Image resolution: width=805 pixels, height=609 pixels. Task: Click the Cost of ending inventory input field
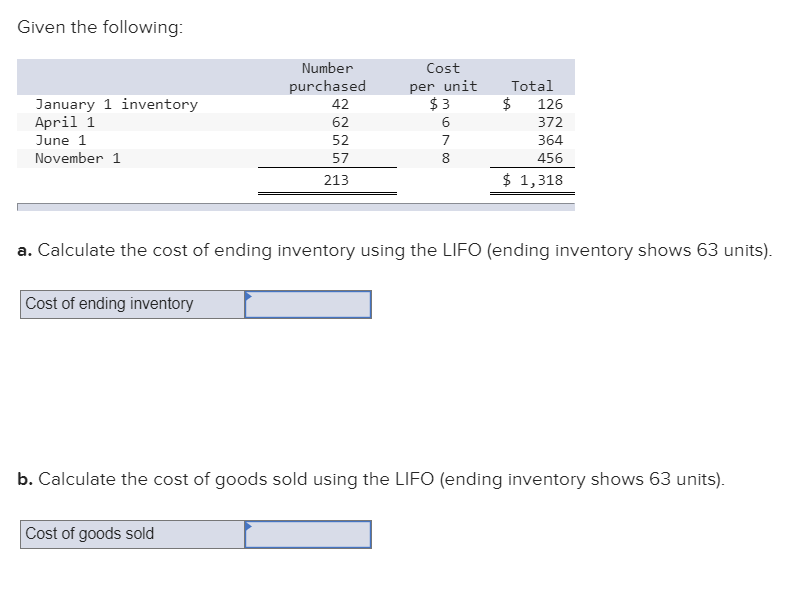coord(308,304)
